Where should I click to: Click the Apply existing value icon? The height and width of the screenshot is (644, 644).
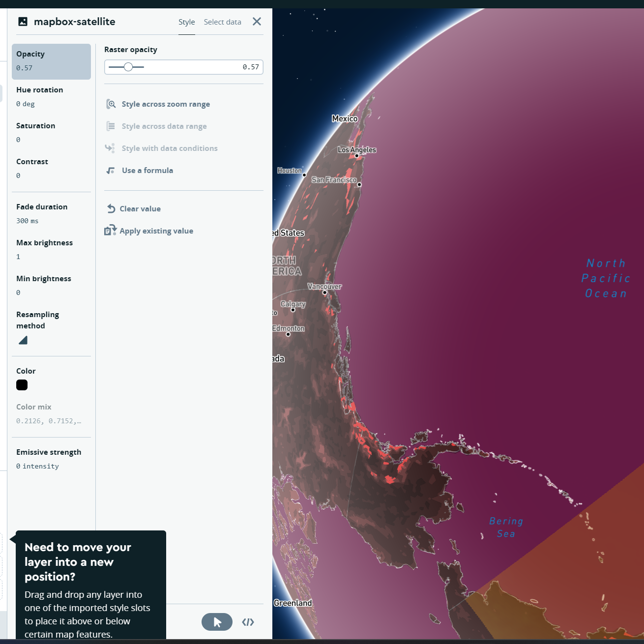click(109, 230)
